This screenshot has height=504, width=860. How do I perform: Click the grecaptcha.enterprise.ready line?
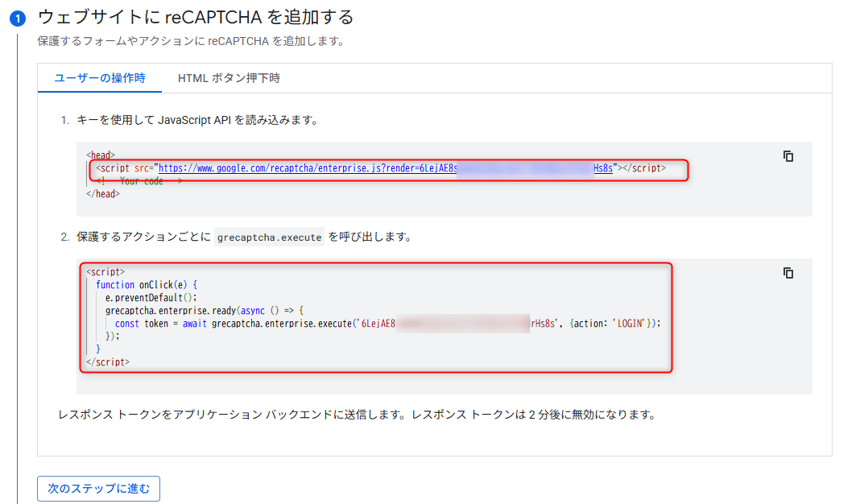(x=203, y=311)
